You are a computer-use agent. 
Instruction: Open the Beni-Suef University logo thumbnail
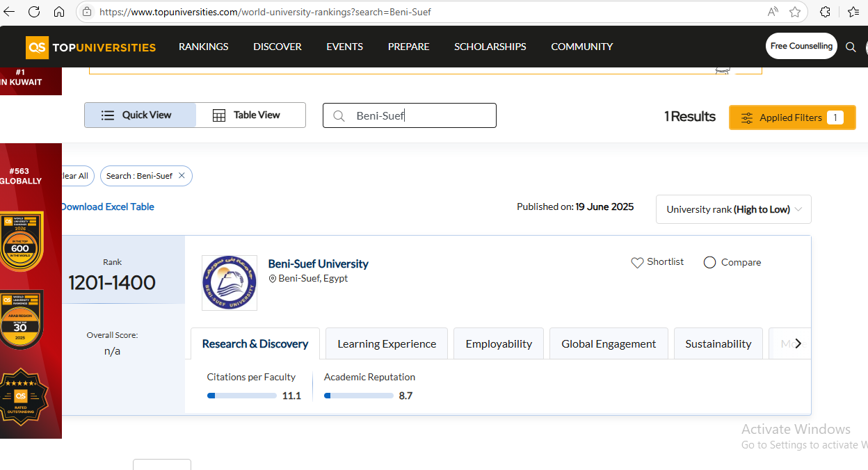pos(230,283)
